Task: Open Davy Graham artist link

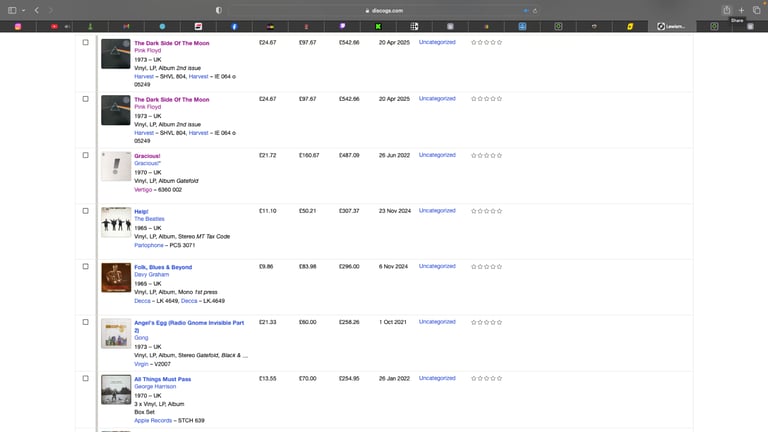Action: (x=151, y=275)
